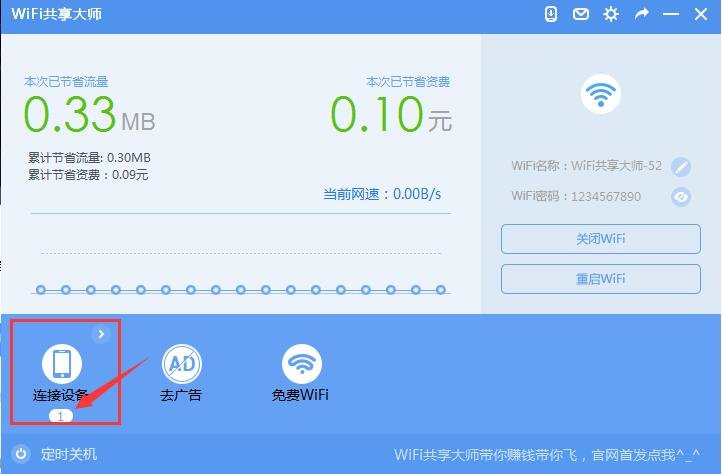Click the 定时关机 power icon
The width and height of the screenshot is (722, 474).
tap(21, 454)
